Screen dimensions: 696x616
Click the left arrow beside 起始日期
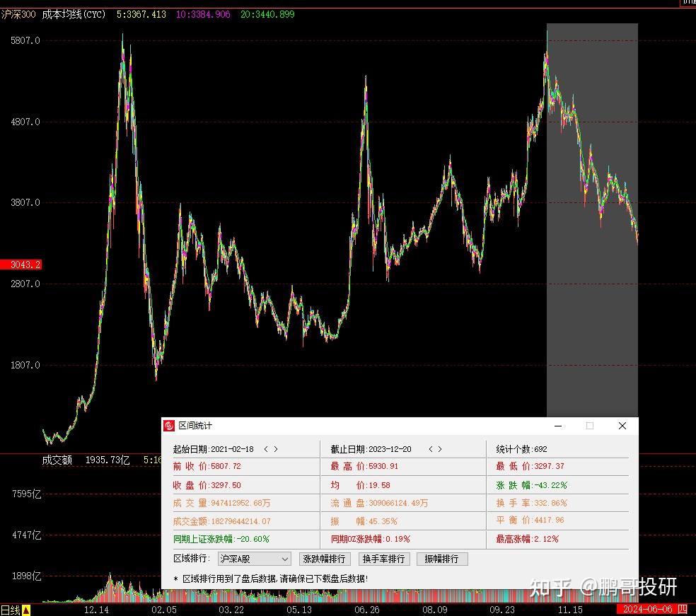tap(265, 448)
